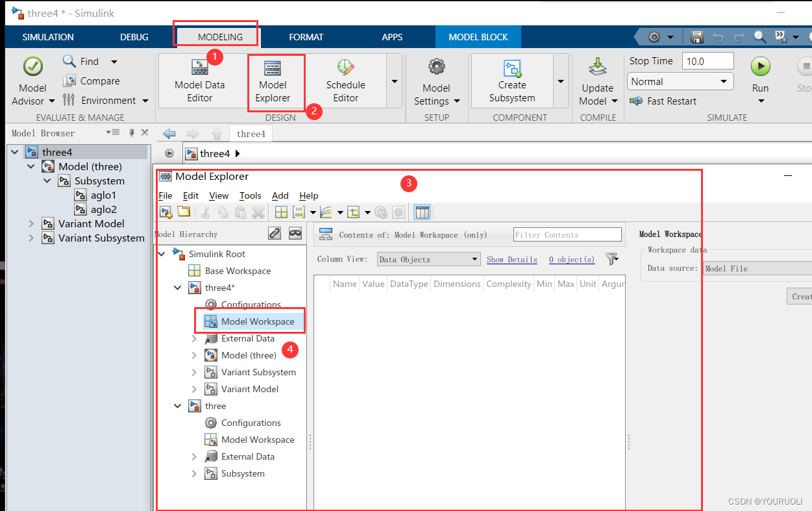This screenshot has width=812, height=511.
Task: Click the Find magnifier in ribbon
Action: [69, 61]
